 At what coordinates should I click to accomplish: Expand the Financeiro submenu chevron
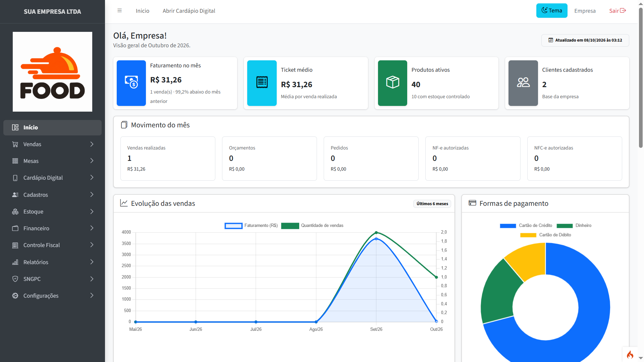(x=92, y=228)
